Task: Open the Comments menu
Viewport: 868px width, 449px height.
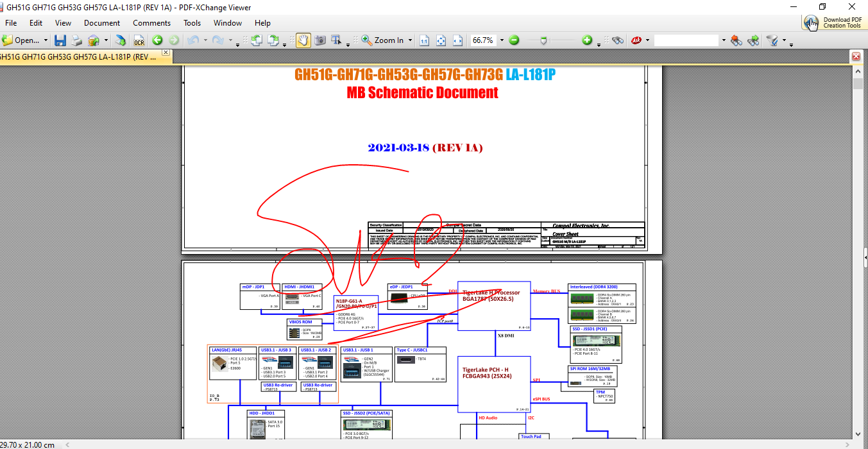Action: [x=152, y=22]
